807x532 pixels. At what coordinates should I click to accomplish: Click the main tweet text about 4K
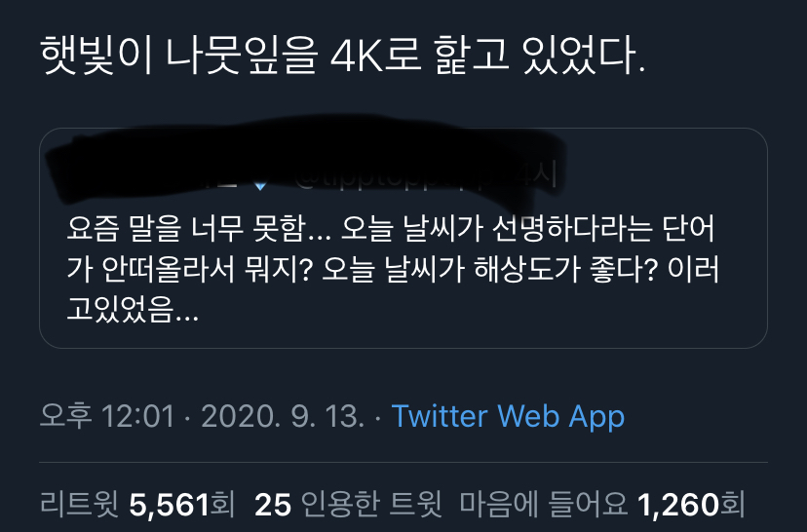click(x=343, y=56)
